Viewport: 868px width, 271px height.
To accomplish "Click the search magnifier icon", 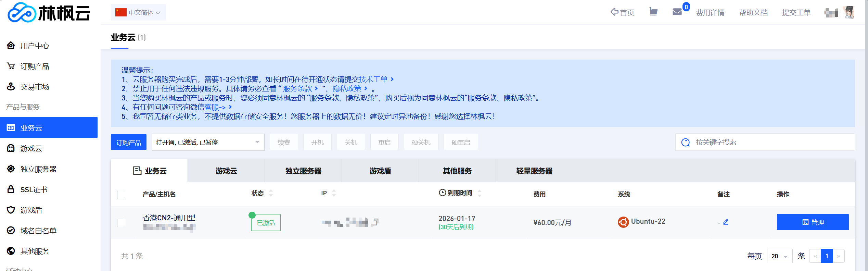I will (x=686, y=142).
